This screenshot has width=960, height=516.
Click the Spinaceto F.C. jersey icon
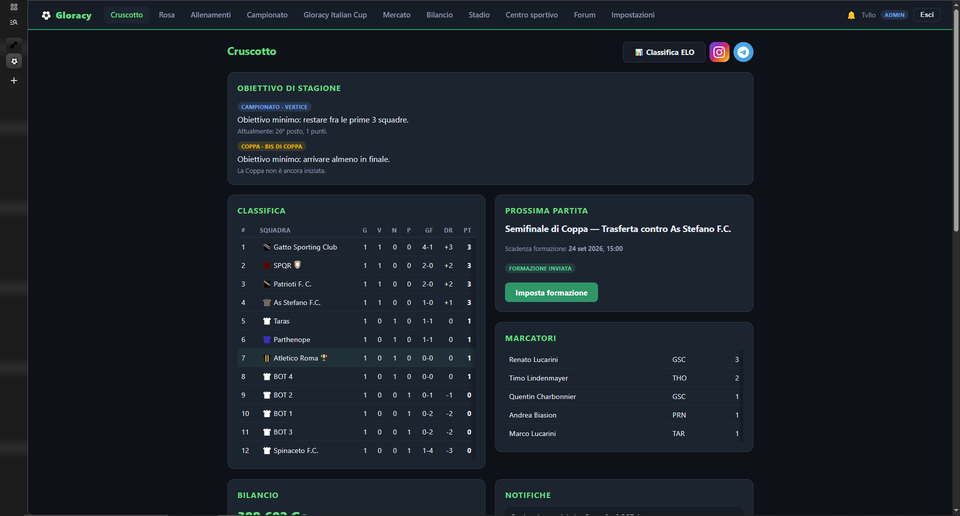(266, 451)
